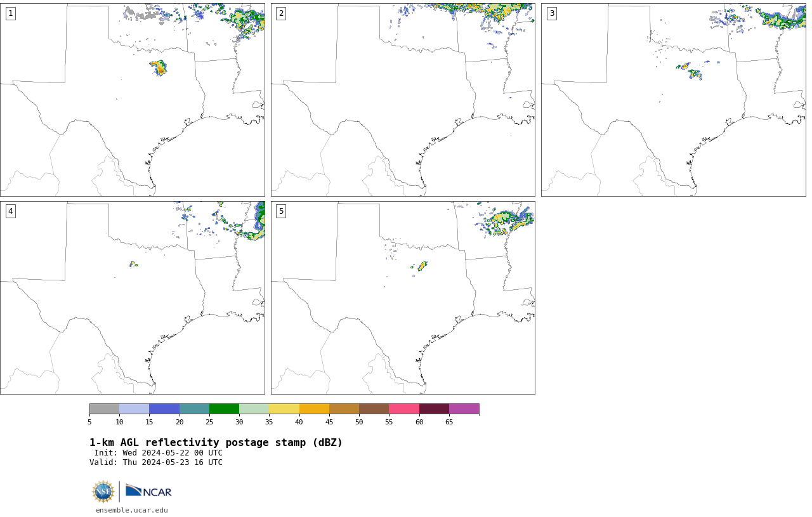Open ensemble member 2 map panel

403,100
